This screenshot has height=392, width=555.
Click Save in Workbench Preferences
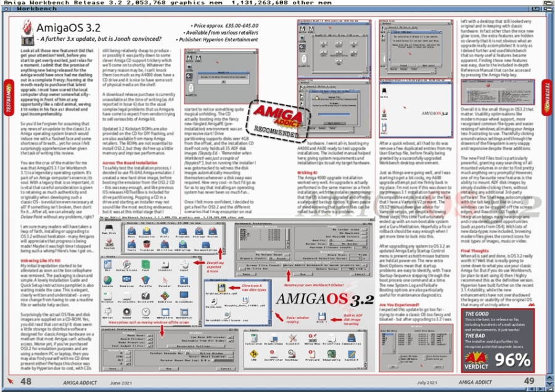(246, 274)
